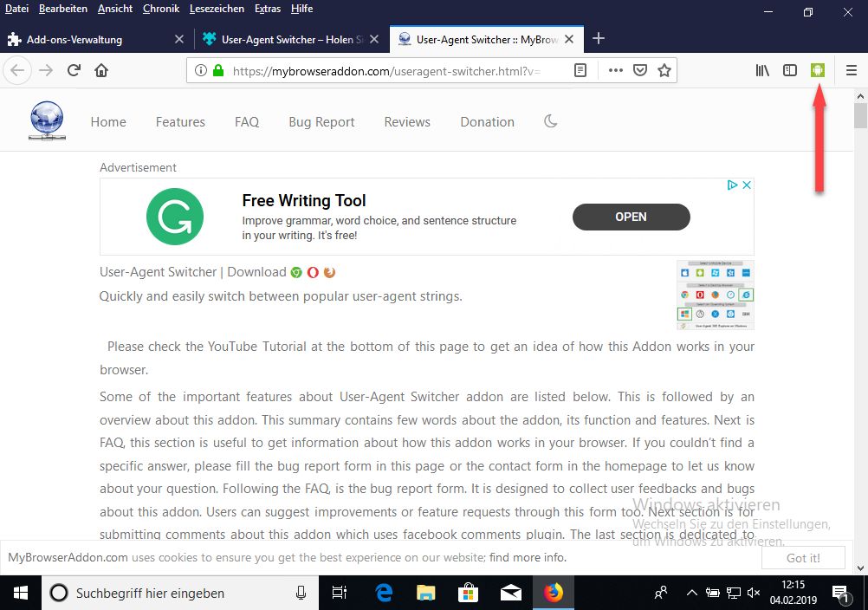This screenshot has height=610, width=868.
Task: Switch to the Add-ons-Verwaltung tab
Action: tap(74, 39)
